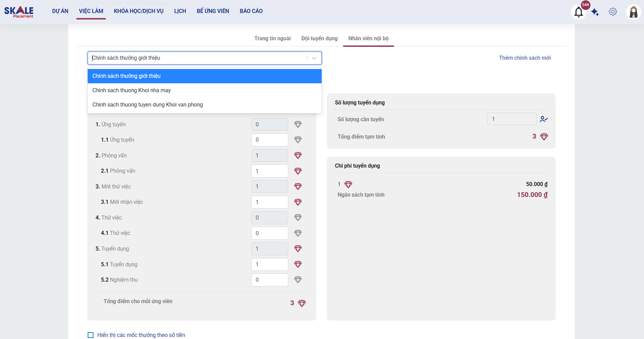Image resolution: width=644 pixels, height=339 pixels.
Task: Click the Thêm chính sách mới link
Action: point(525,58)
